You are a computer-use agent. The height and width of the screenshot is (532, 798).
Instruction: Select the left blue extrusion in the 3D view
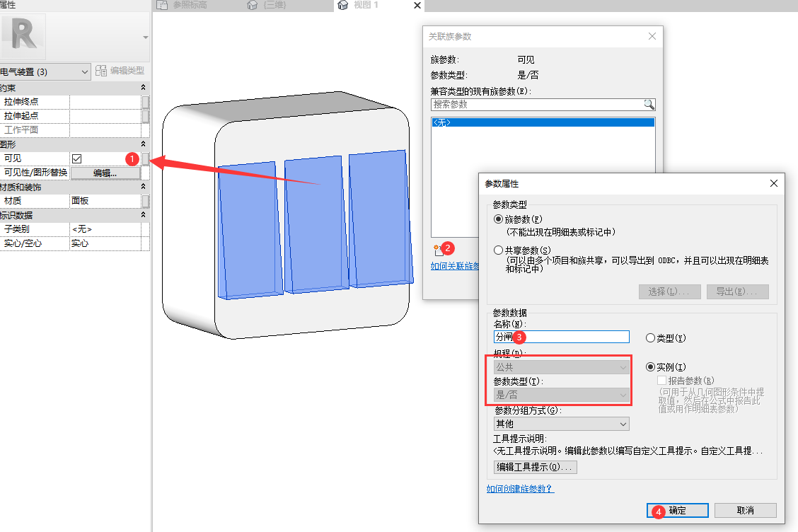pyautogui.click(x=249, y=230)
